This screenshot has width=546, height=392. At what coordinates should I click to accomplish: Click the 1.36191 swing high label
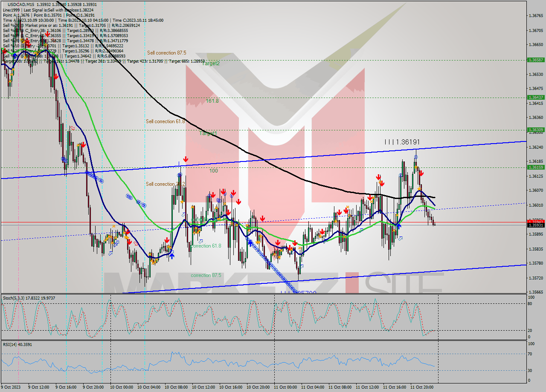point(402,142)
